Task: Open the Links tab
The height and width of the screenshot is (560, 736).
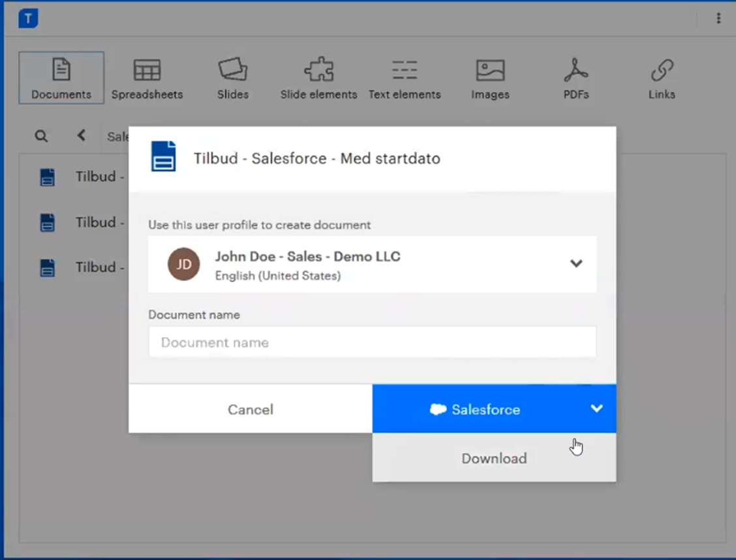Action: point(662,78)
